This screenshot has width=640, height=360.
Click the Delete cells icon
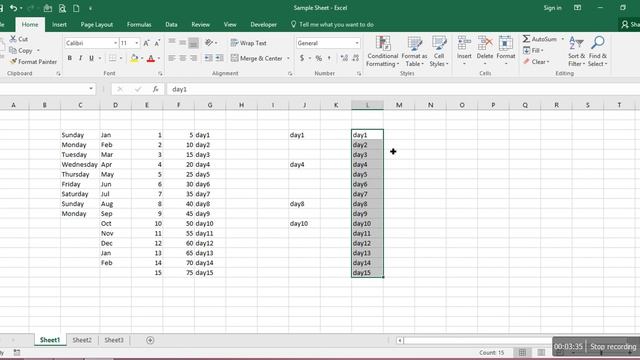[x=485, y=44]
